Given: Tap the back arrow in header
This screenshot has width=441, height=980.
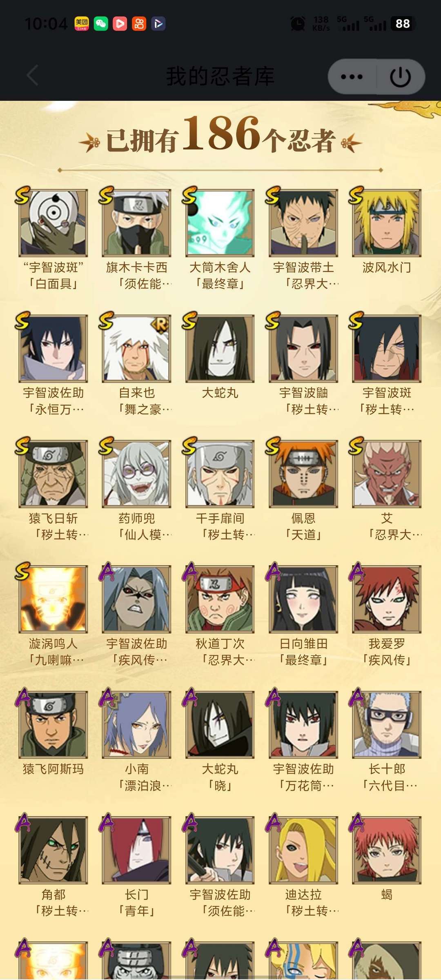Looking at the screenshot, I should pos(33,76).
